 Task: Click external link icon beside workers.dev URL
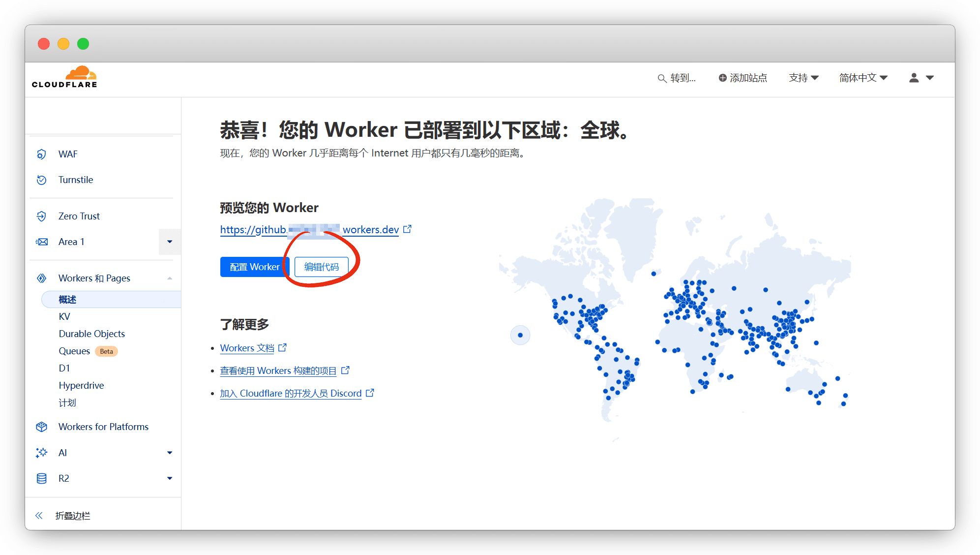pos(407,229)
